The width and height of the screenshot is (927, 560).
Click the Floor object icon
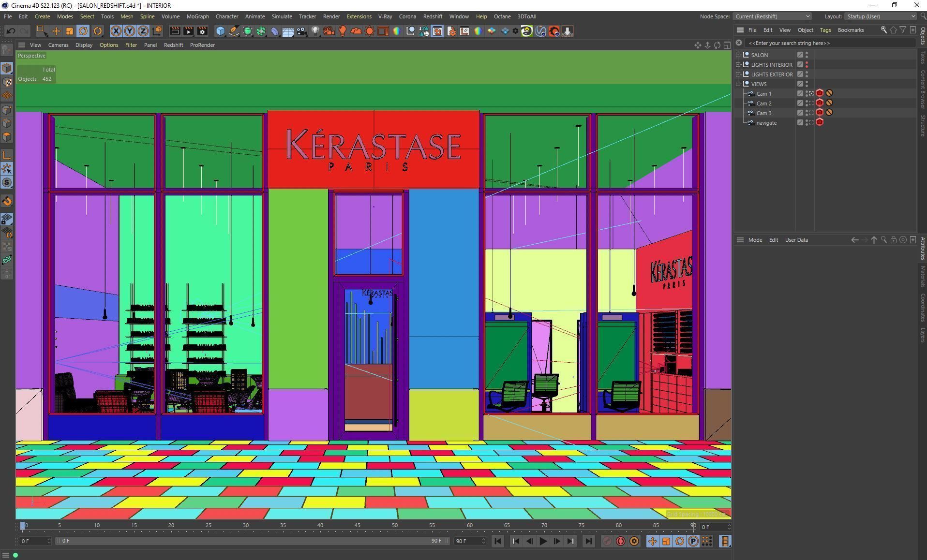point(288,31)
